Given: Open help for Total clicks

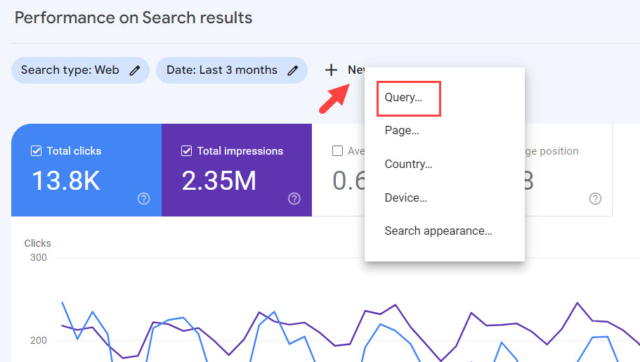Looking at the screenshot, I should [144, 199].
